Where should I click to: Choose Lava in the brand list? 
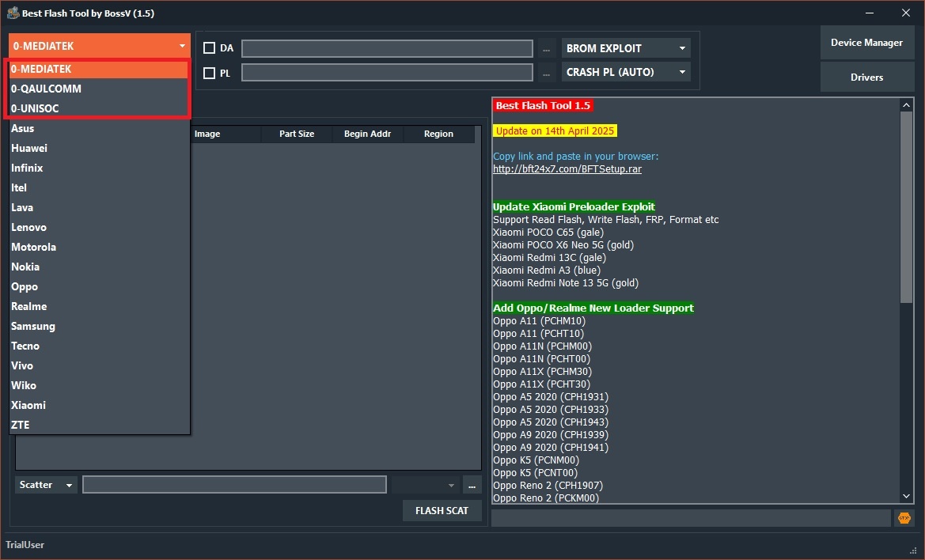tap(99, 207)
